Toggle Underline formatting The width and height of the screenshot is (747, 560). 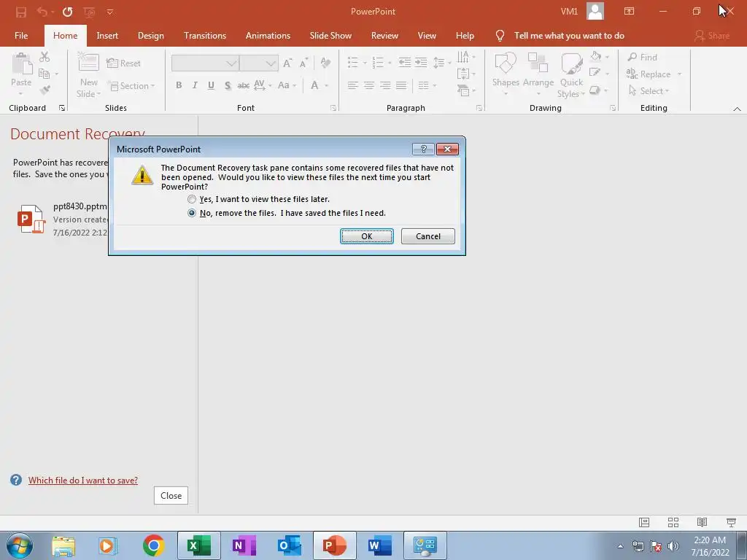pyautogui.click(x=211, y=85)
